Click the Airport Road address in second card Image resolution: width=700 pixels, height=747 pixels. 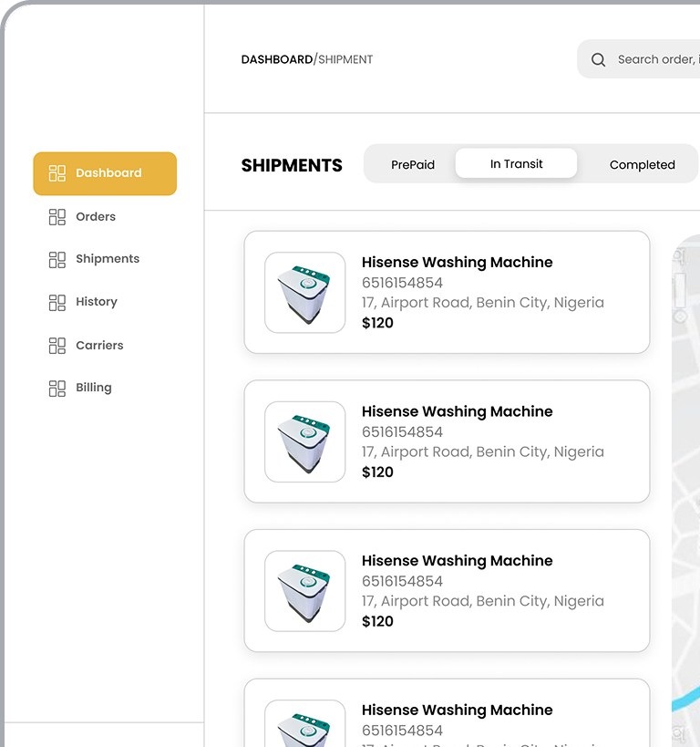(x=483, y=451)
